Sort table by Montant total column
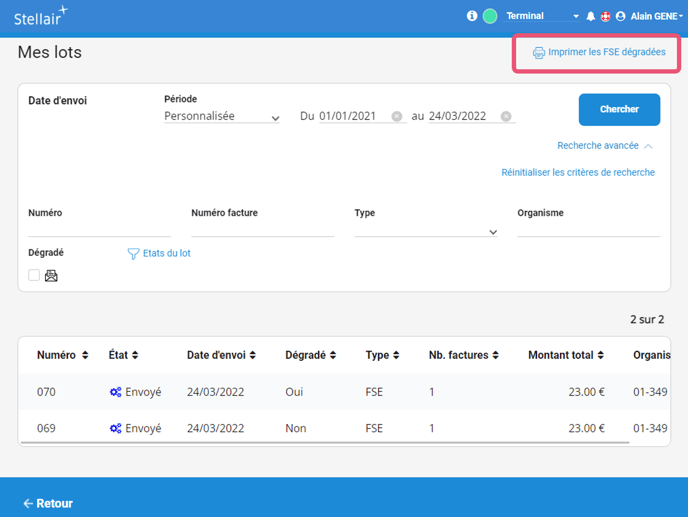This screenshot has width=688, height=517. [566, 355]
